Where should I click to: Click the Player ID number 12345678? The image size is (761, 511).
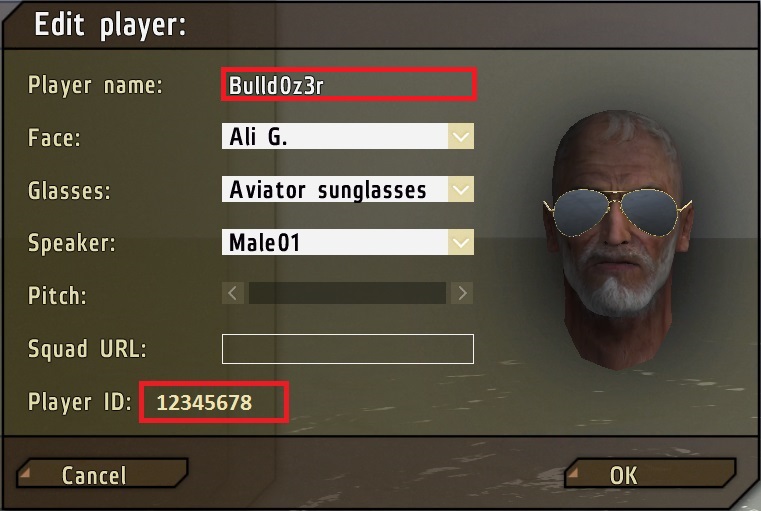(x=204, y=402)
